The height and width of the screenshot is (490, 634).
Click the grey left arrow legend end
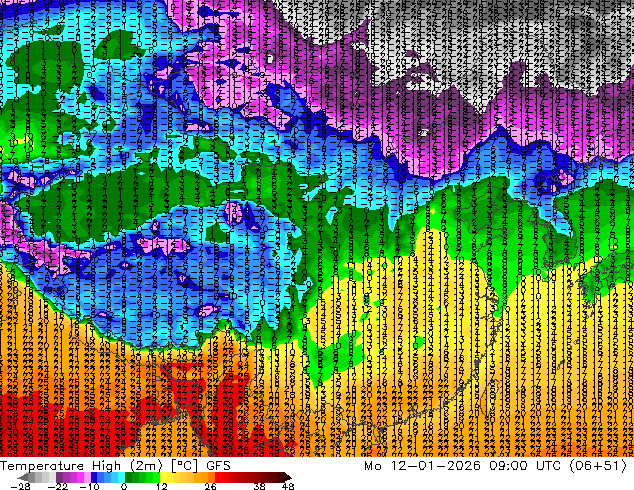pos(23,477)
